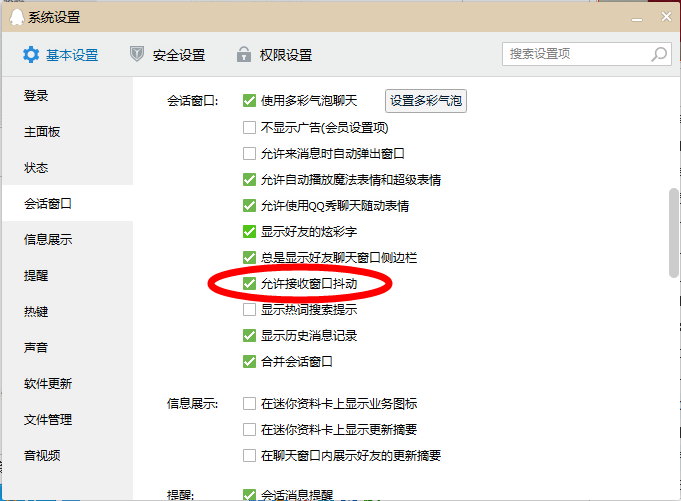Screen dimensions: 681x501
Task: Check 在聊天窗口内展示好友的更新摘要
Action: coord(249,456)
